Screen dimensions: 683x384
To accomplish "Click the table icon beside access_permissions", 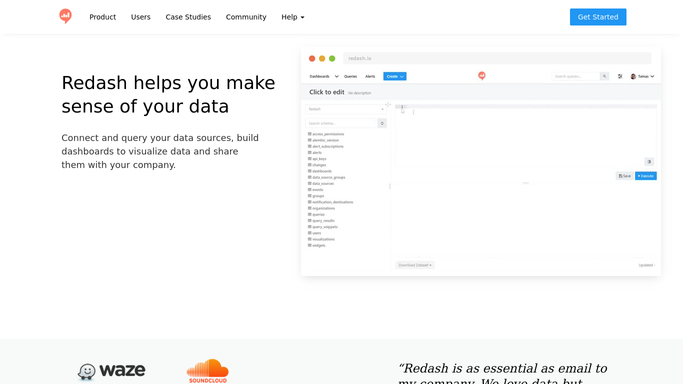I will [x=310, y=134].
